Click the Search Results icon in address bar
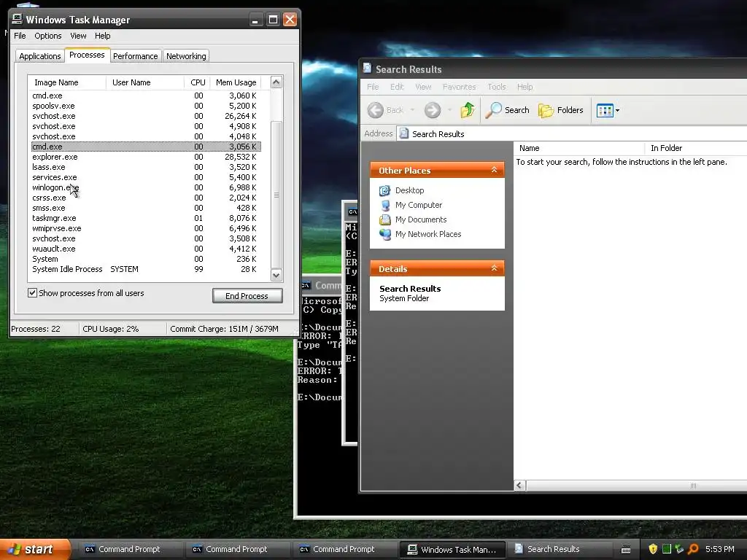Image resolution: width=747 pixels, height=560 pixels. click(x=403, y=134)
